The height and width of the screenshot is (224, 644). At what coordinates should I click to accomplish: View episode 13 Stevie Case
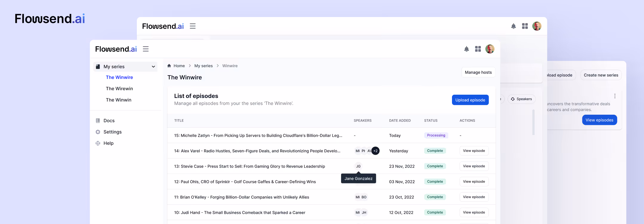pos(474,166)
